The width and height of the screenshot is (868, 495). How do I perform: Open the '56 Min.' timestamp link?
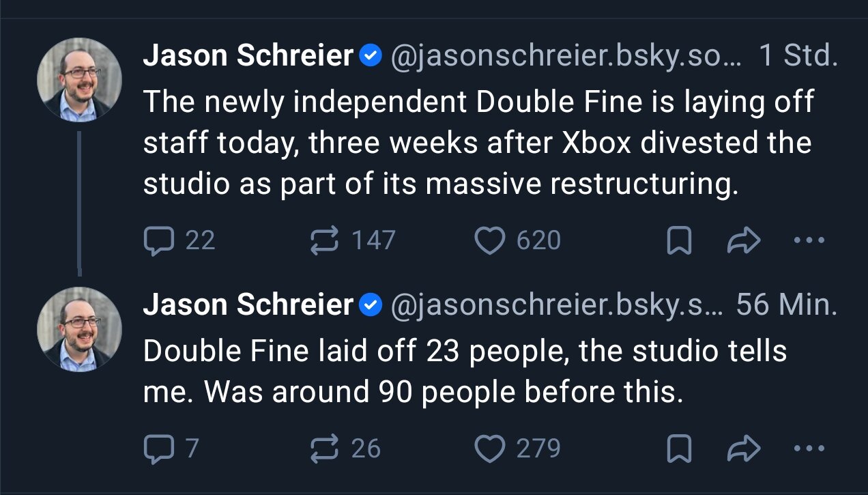(x=787, y=305)
